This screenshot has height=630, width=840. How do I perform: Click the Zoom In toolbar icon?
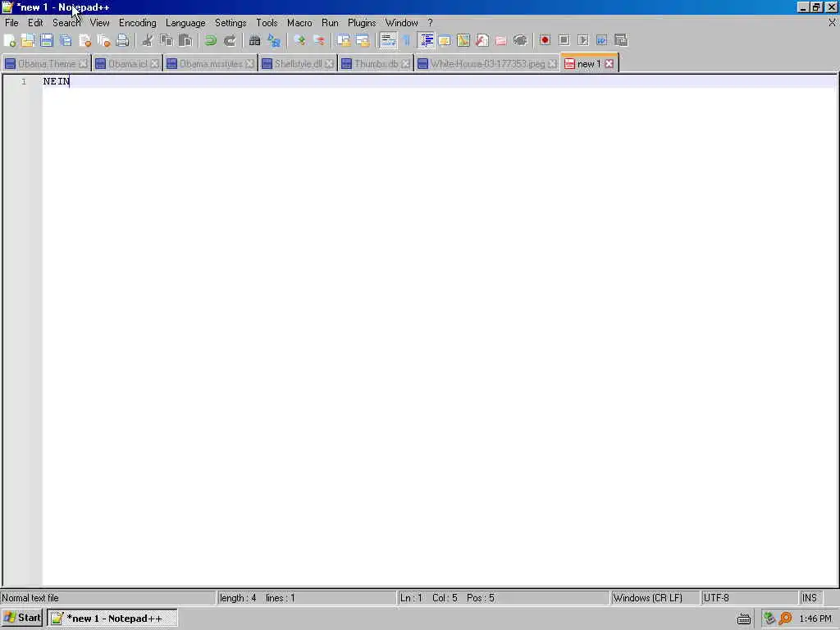click(x=299, y=40)
